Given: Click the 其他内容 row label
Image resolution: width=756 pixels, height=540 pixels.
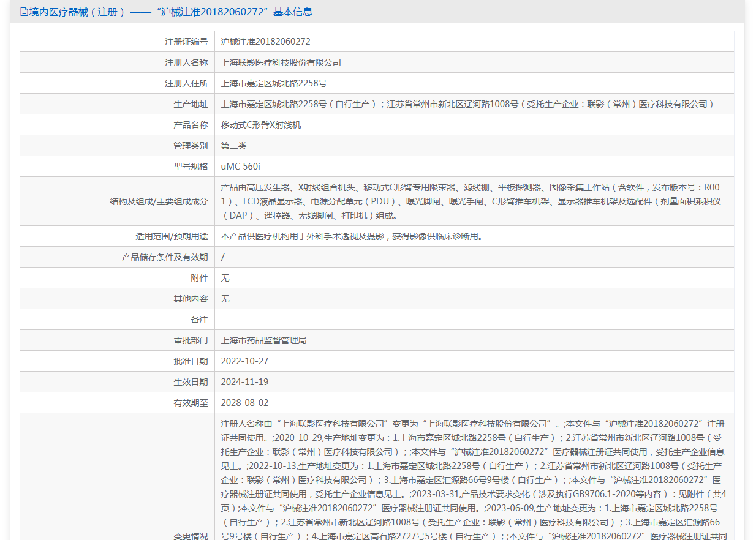Looking at the screenshot, I should click(191, 299).
